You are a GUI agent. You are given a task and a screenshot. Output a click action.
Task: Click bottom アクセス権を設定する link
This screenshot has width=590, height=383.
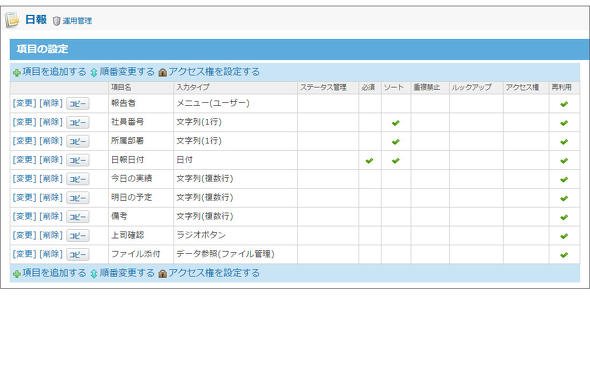pyautogui.click(x=214, y=273)
